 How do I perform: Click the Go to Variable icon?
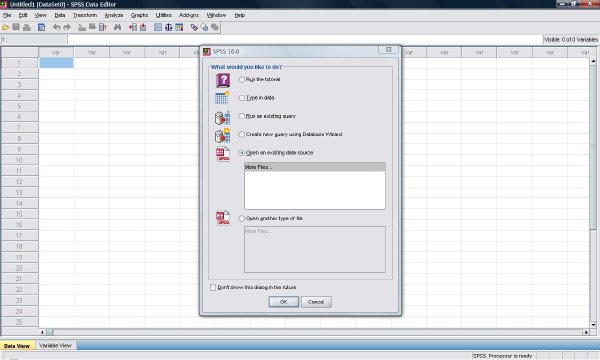[x=92, y=27]
